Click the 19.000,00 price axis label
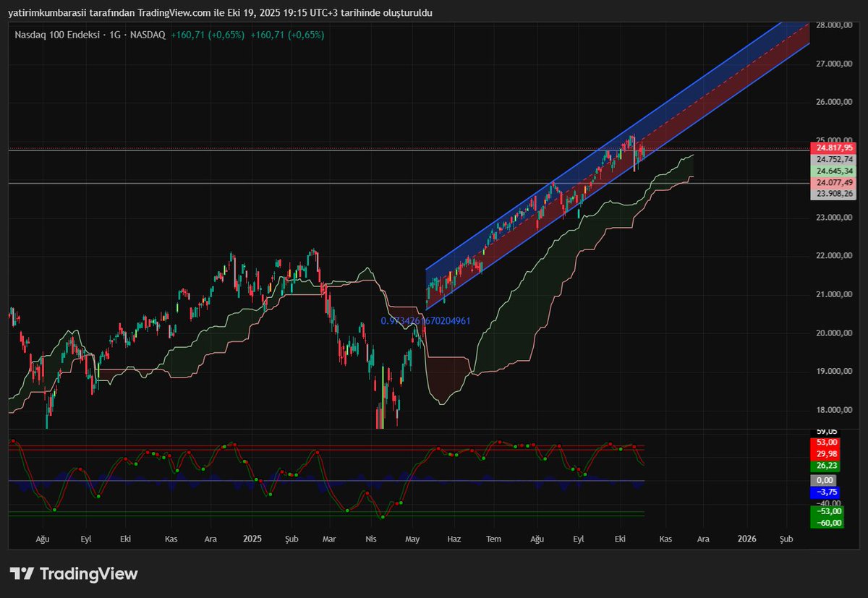 835,372
